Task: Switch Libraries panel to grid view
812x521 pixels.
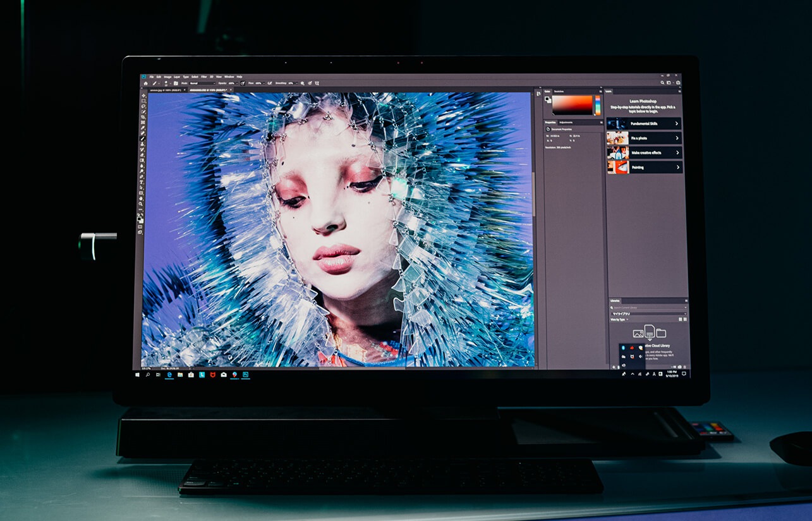Action: tap(680, 319)
